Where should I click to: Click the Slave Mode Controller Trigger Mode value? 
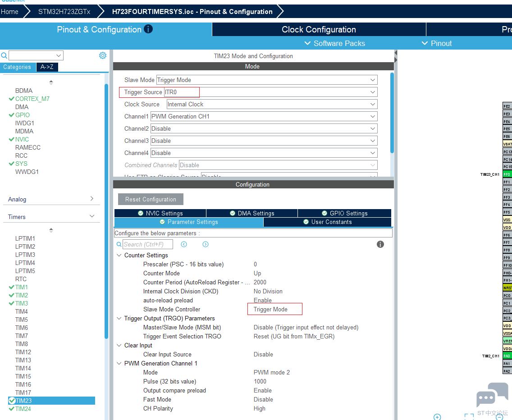point(271,309)
